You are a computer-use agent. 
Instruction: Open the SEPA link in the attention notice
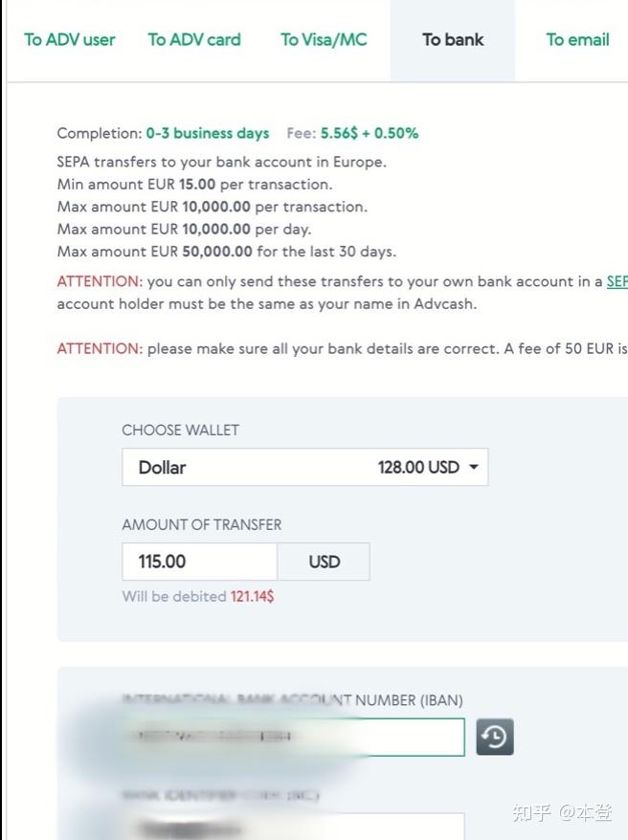(x=616, y=281)
